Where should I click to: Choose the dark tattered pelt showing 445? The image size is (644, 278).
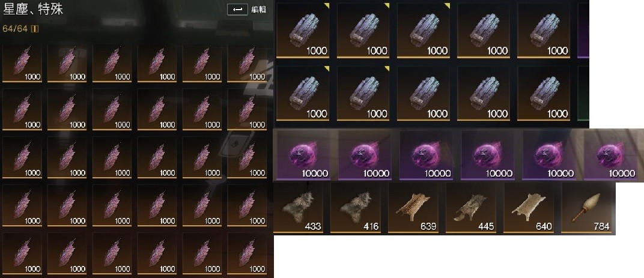470,208
